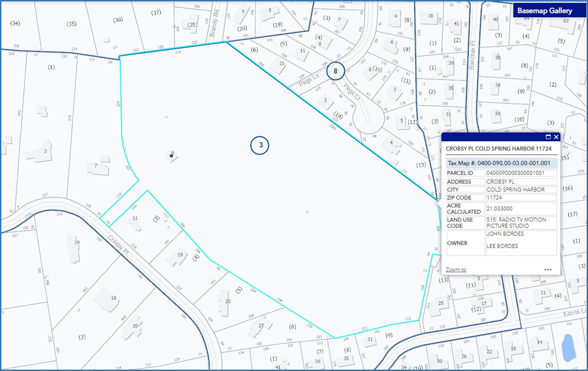Click the Zoom to link
Screen dimensions: 588x371
tap(456, 270)
